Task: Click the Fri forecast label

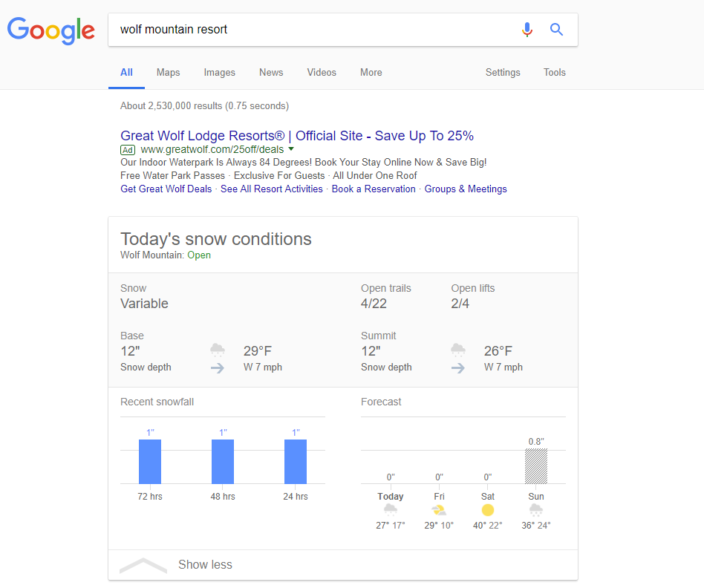Action: pos(439,497)
